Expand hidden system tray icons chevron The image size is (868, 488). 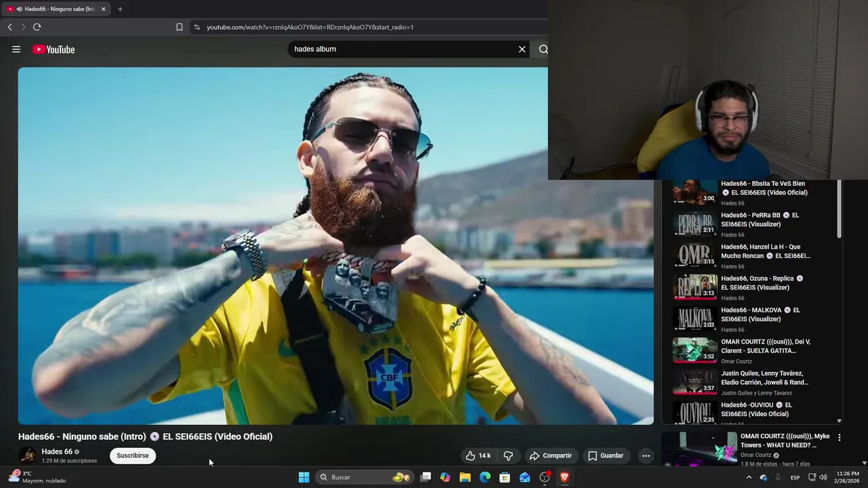tap(749, 477)
